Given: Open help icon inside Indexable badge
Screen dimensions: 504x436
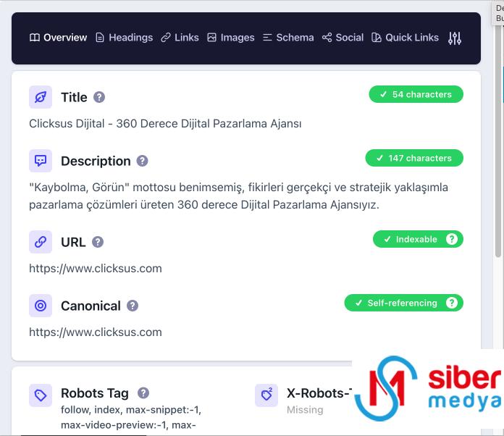Looking at the screenshot, I should click(452, 239).
